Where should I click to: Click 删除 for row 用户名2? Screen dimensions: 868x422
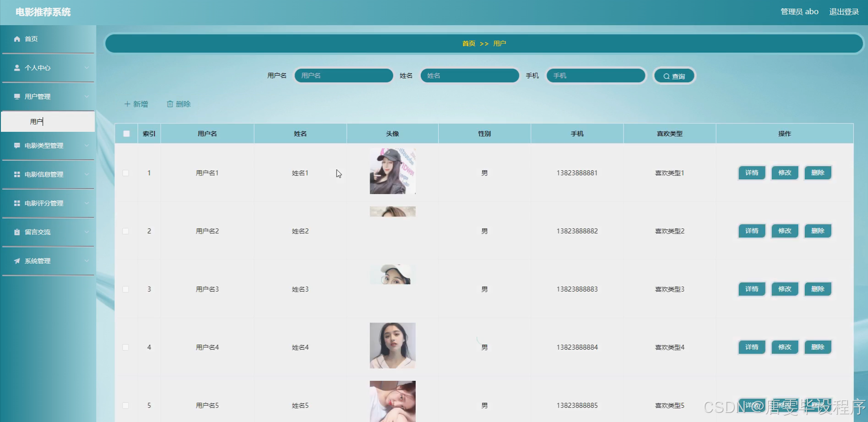click(818, 231)
